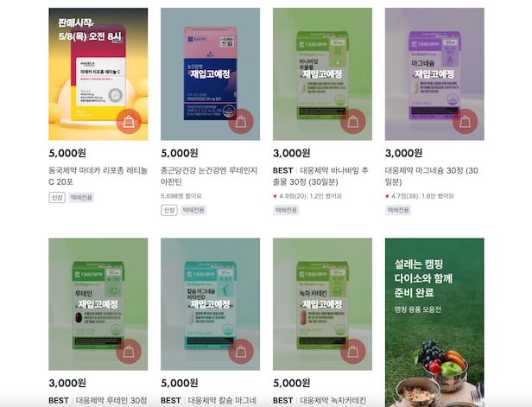Open 동국제약 마데카 리포좀 product image
Viewport: 532px width, 407px height.
98,74
